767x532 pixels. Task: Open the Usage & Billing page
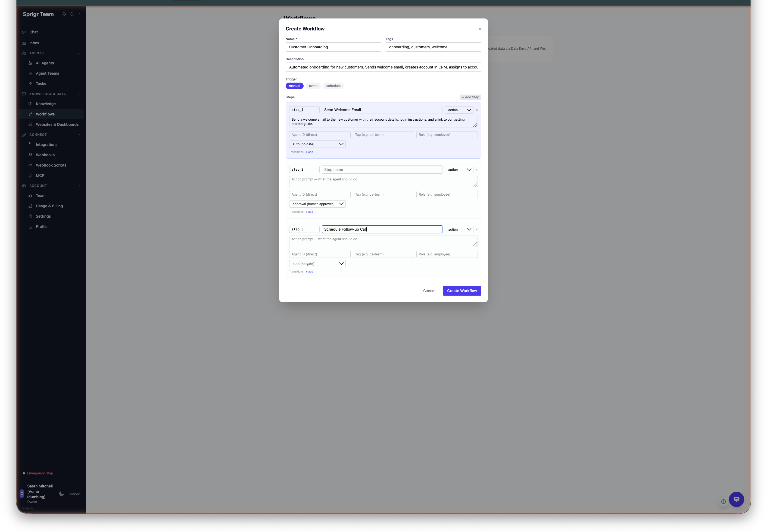click(49, 206)
